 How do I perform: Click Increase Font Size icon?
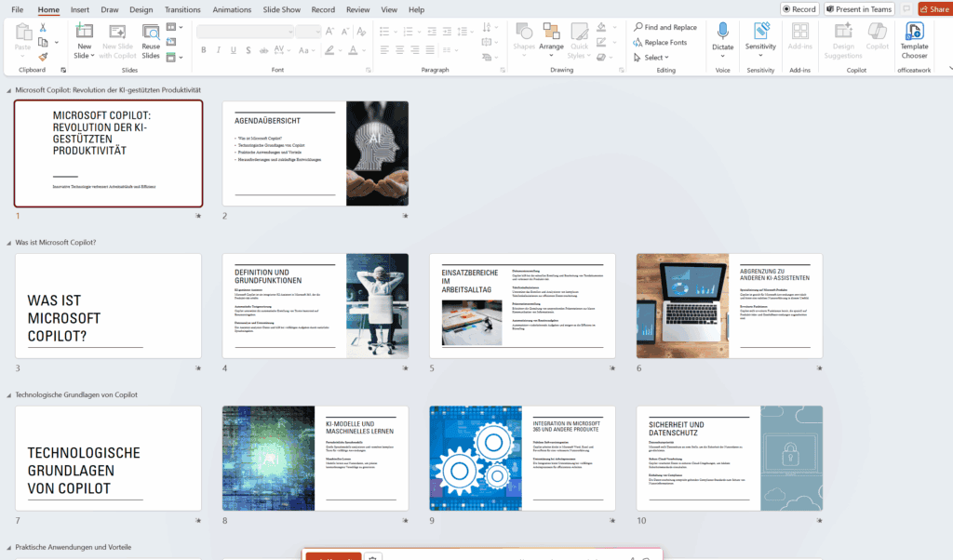tap(329, 32)
